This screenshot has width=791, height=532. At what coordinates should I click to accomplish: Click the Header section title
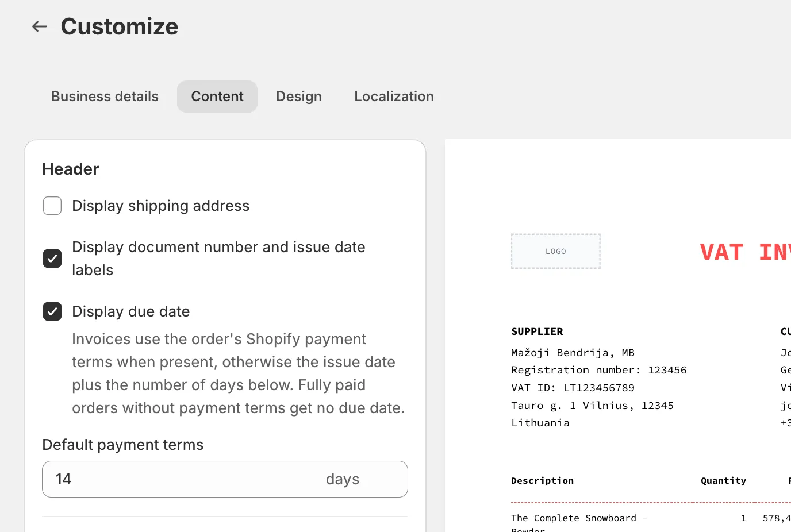pyautogui.click(x=71, y=169)
